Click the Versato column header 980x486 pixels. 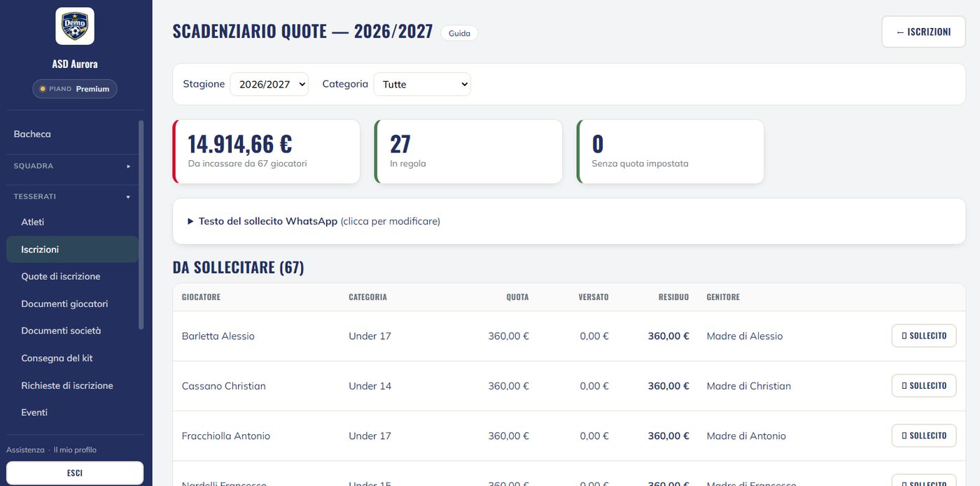[594, 297]
